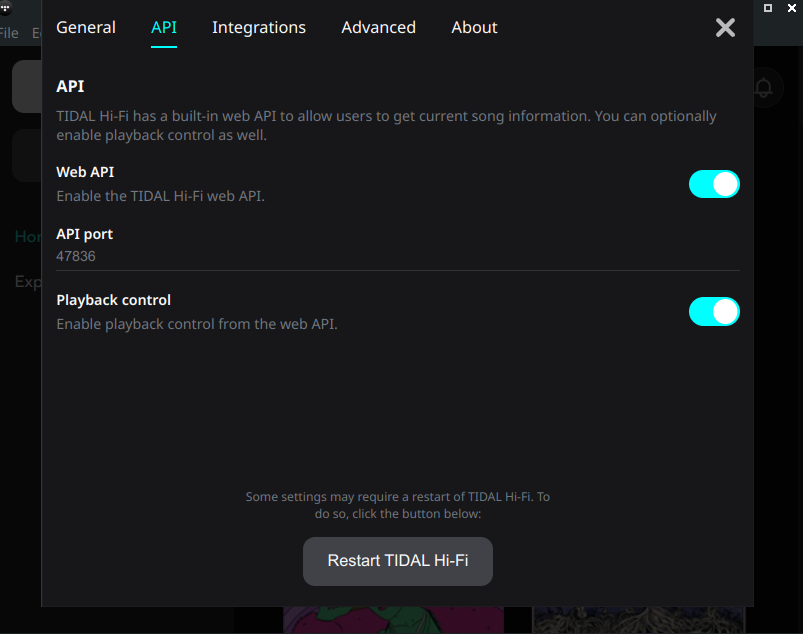Turn off the Playback control toggle
This screenshot has width=803, height=634.
pyautogui.click(x=714, y=311)
